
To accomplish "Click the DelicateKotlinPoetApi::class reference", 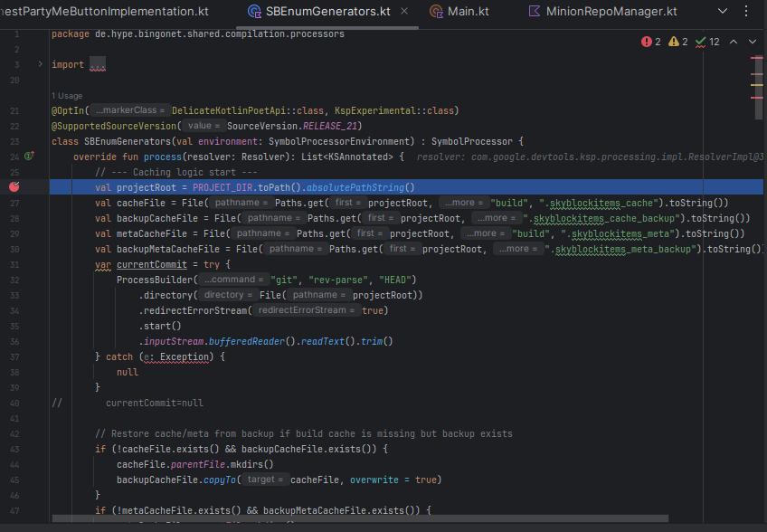I will click(248, 110).
